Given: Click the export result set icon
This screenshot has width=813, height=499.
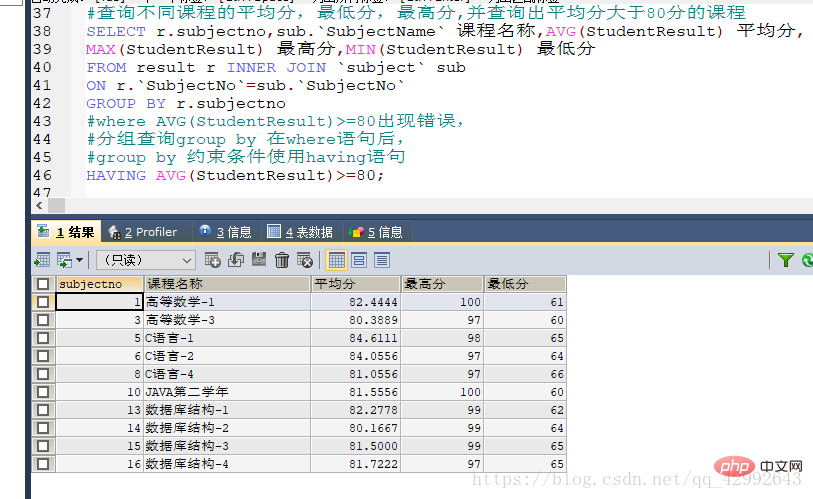Looking at the screenshot, I should tap(42, 260).
